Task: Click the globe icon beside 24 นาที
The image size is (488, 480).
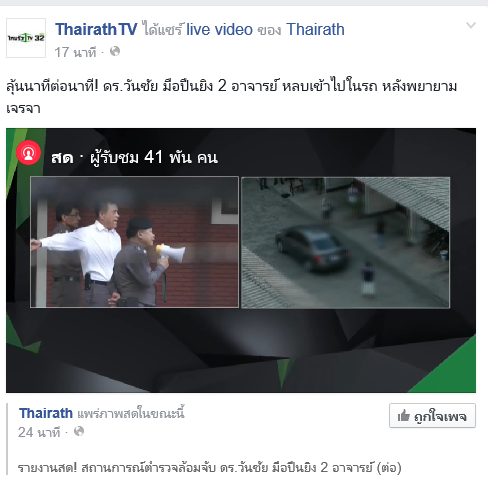Action: [79, 431]
